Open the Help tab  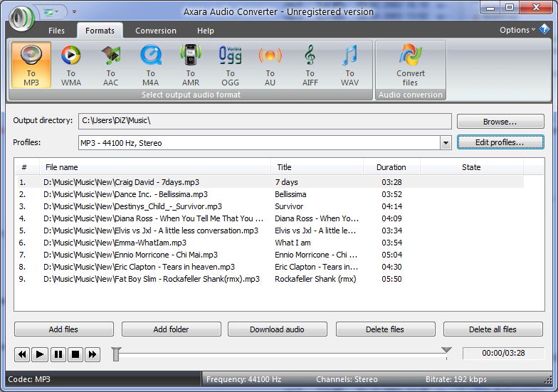coord(206,31)
